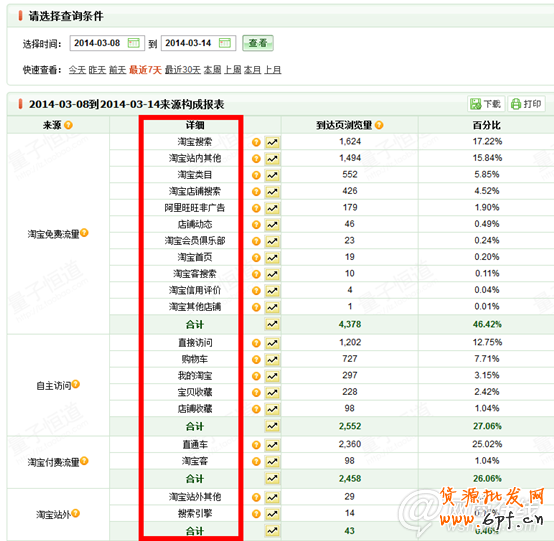Image resolution: width=554 pixels, height=541 pixels.
Task: Print the report via 打印
Action: point(526,104)
